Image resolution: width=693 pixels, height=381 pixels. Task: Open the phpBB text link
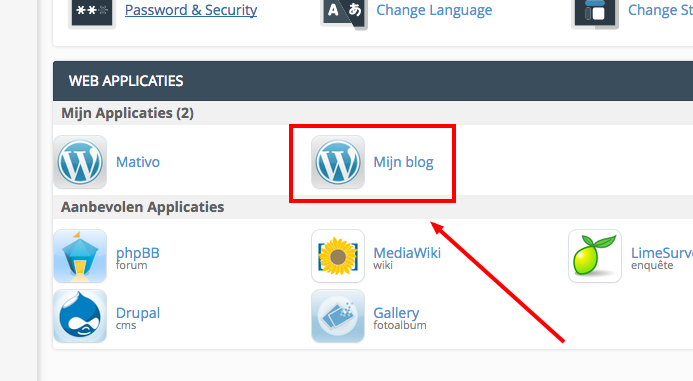pos(137,253)
